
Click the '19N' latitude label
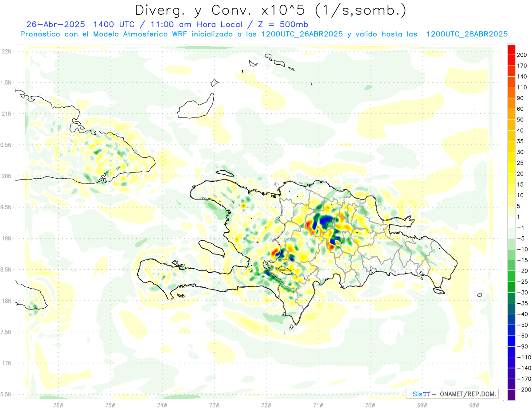tap(8, 238)
